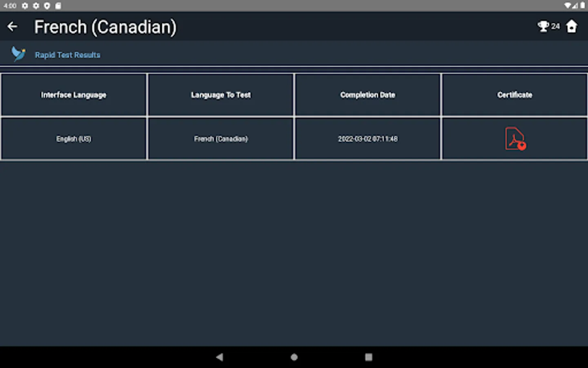Tap the bird logo icon
This screenshot has height=368, width=588.
18,54
